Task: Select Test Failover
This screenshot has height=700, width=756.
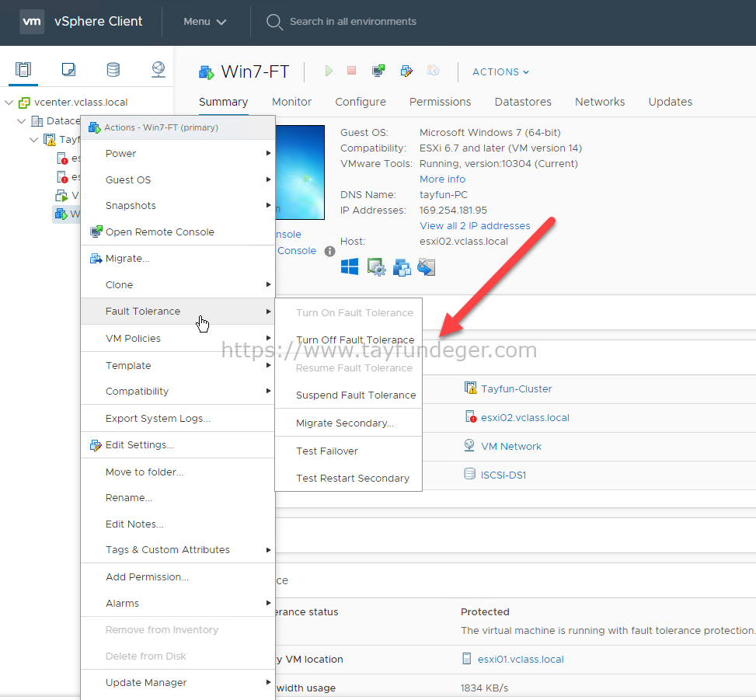Action: pyautogui.click(x=349, y=451)
